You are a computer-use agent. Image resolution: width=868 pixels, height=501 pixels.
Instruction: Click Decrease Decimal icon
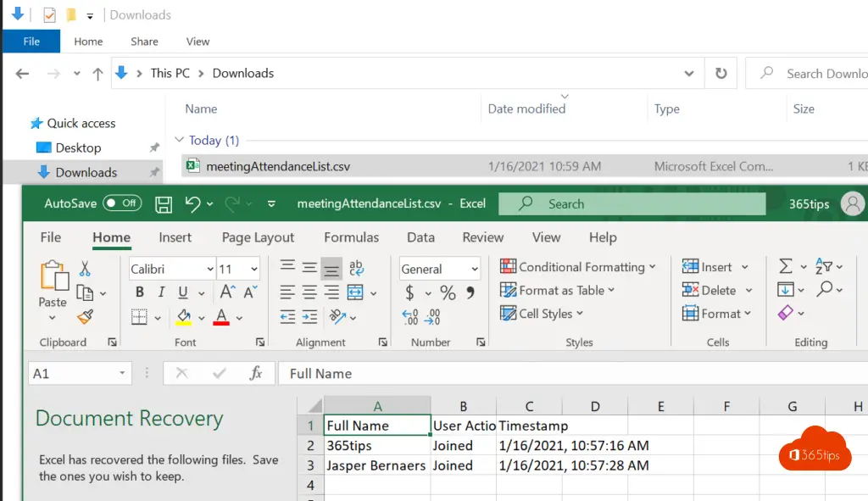click(432, 317)
